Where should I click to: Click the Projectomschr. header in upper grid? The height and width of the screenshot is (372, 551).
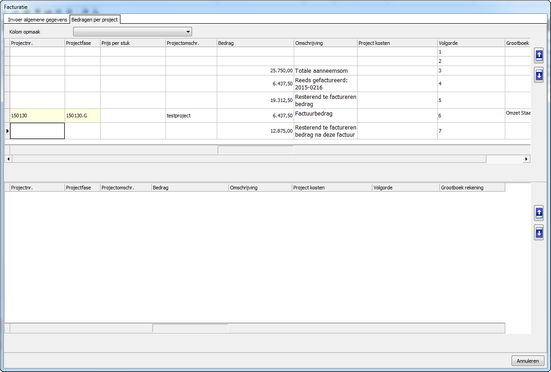[191, 43]
